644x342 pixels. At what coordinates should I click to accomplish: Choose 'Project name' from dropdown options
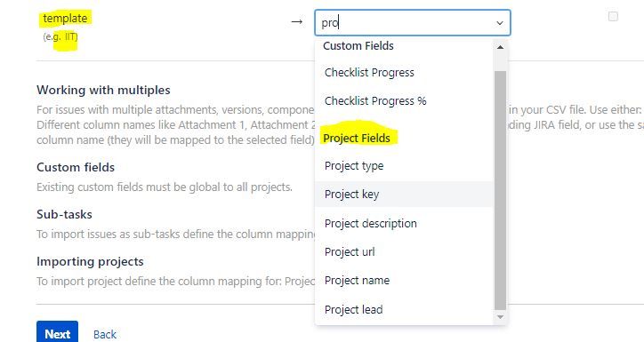click(x=404, y=281)
